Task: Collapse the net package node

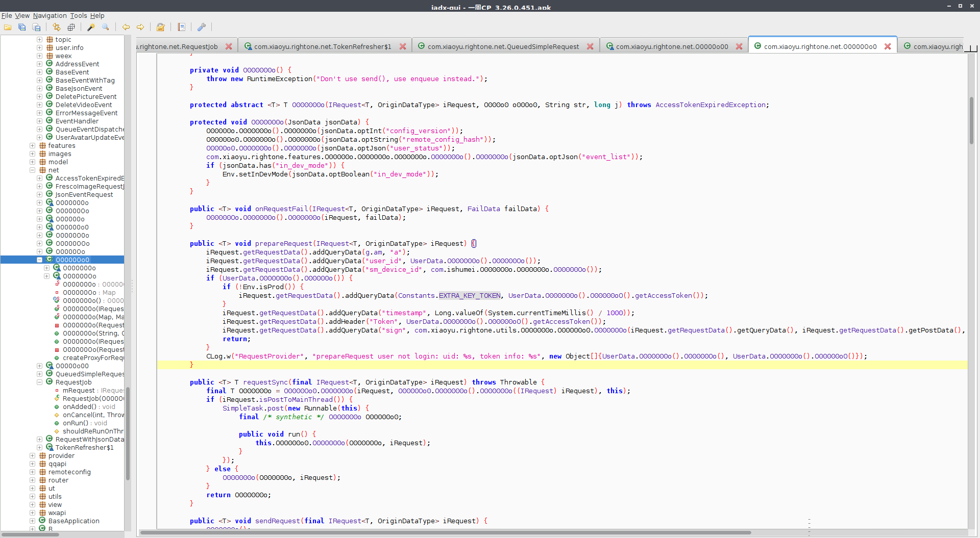Action: coord(32,170)
